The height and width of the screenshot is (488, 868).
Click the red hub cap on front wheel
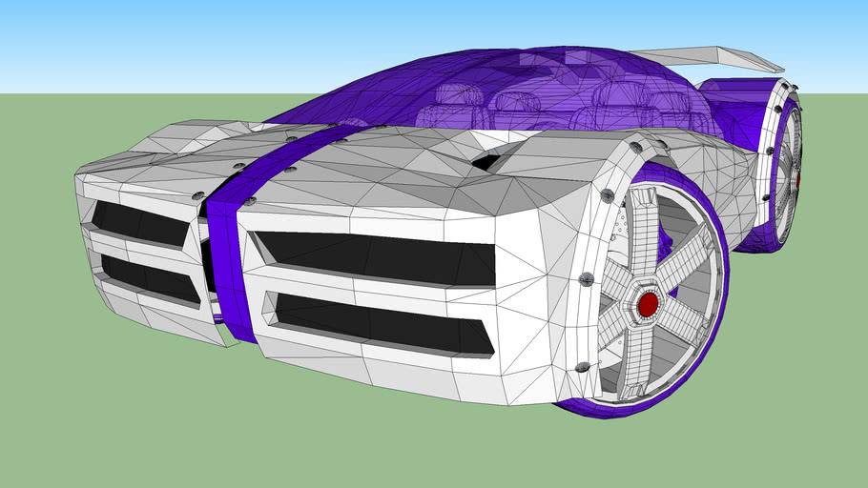[x=648, y=304]
